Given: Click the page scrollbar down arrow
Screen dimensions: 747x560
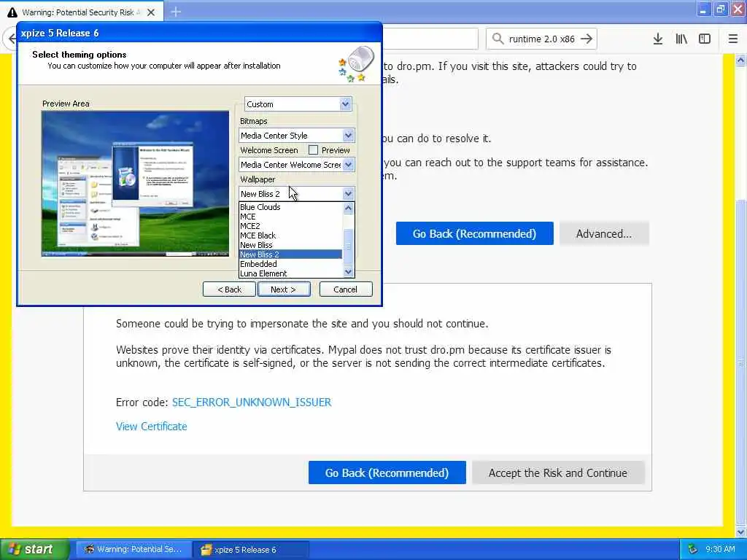Looking at the screenshot, I should pyautogui.click(x=740, y=532).
